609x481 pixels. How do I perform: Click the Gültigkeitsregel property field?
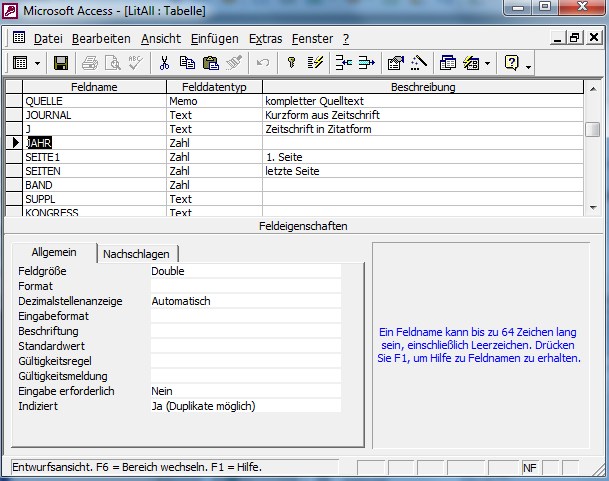tap(246, 361)
